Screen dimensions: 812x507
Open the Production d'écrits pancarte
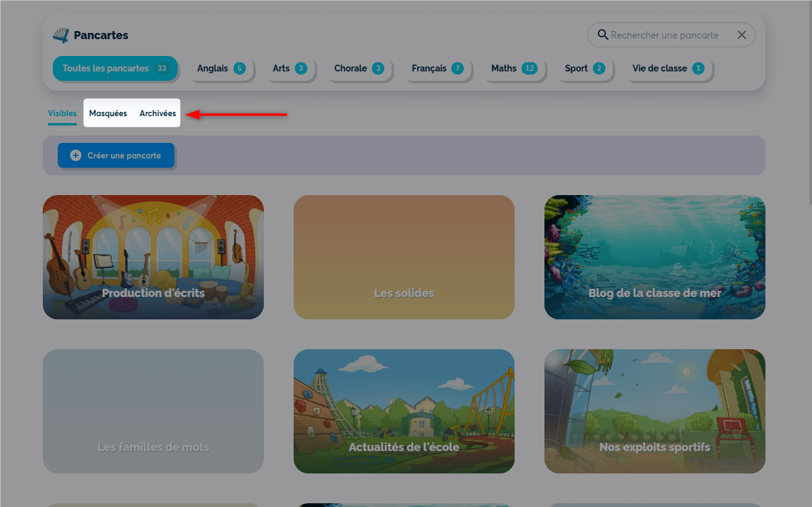[x=153, y=257]
